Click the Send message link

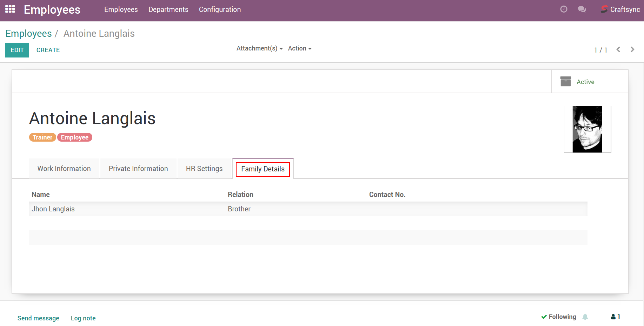click(38, 318)
